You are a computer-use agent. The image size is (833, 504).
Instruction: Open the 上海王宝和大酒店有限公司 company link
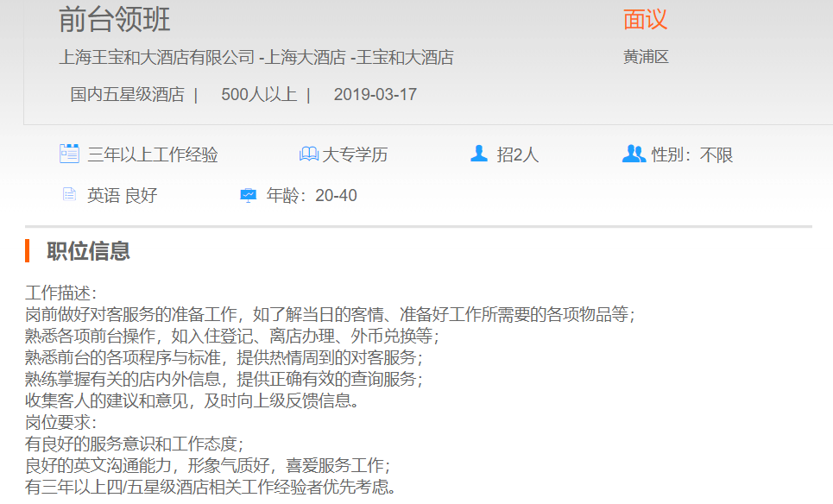(157, 58)
